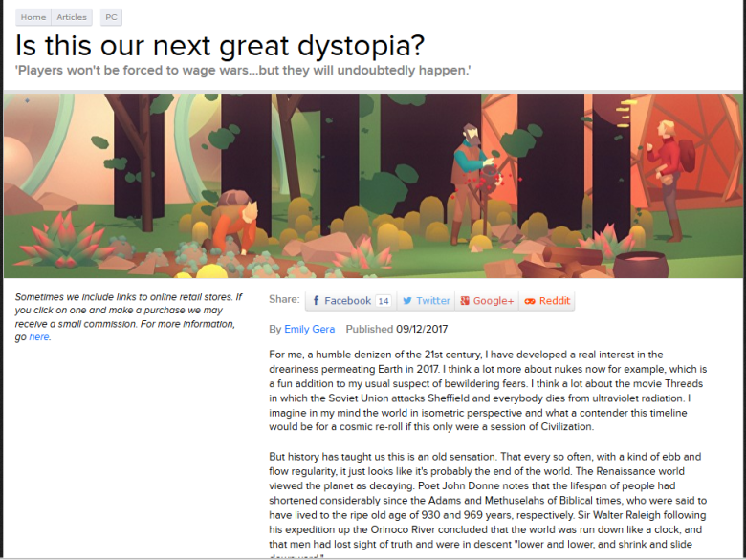746x560 pixels.
Task: Open the Articles breadcrumb
Action: point(72,16)
